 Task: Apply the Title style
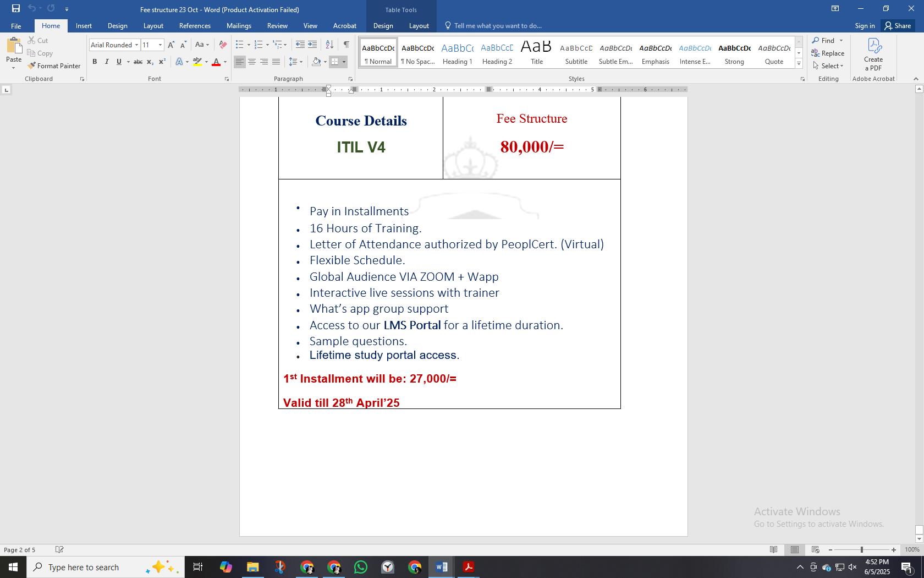coord(536,53)
